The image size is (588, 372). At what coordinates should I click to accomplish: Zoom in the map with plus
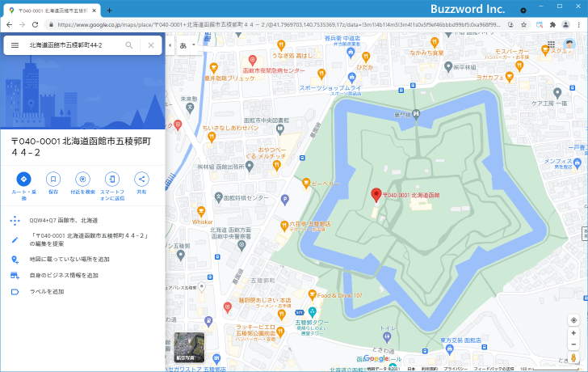point(573,333)
